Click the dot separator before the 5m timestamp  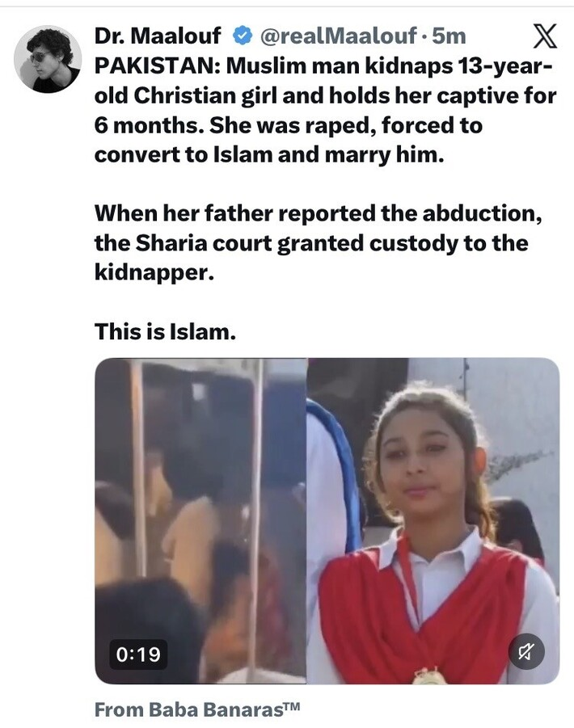424,36
